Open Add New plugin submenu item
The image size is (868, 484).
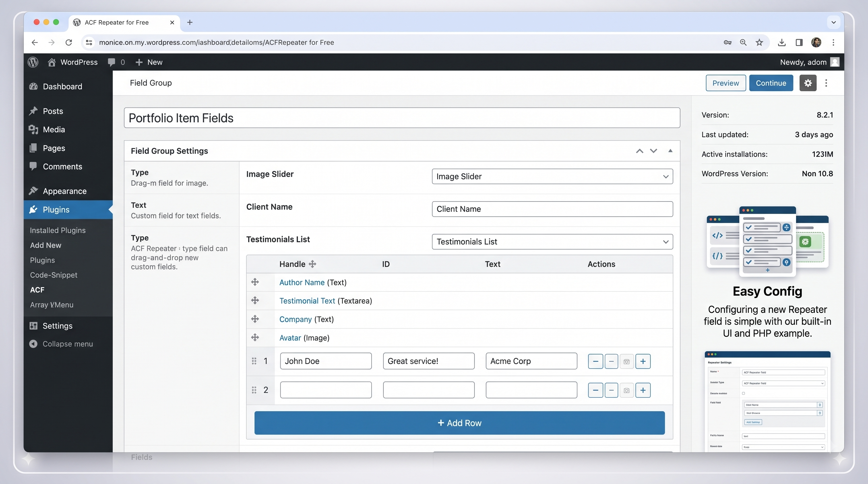click(45, 245)
